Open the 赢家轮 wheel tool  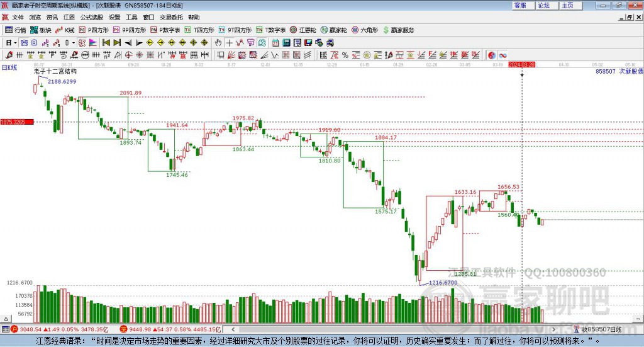(333, 30)
